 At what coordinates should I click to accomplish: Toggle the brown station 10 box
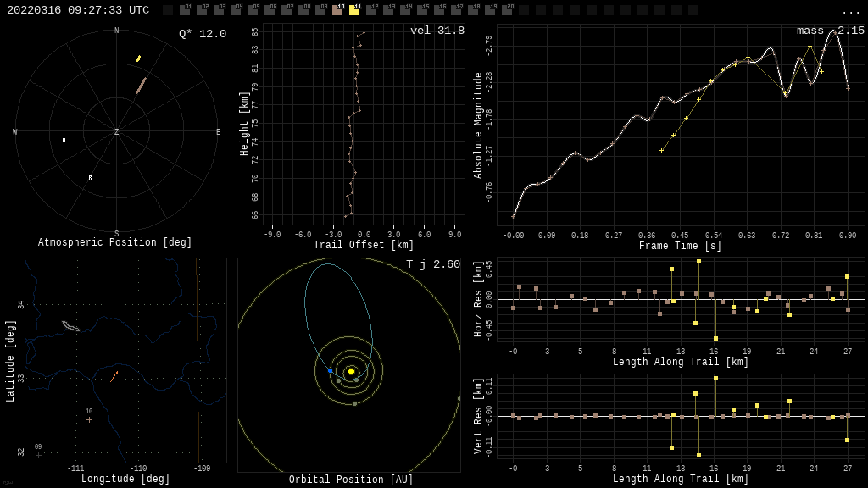click(337, 10)
